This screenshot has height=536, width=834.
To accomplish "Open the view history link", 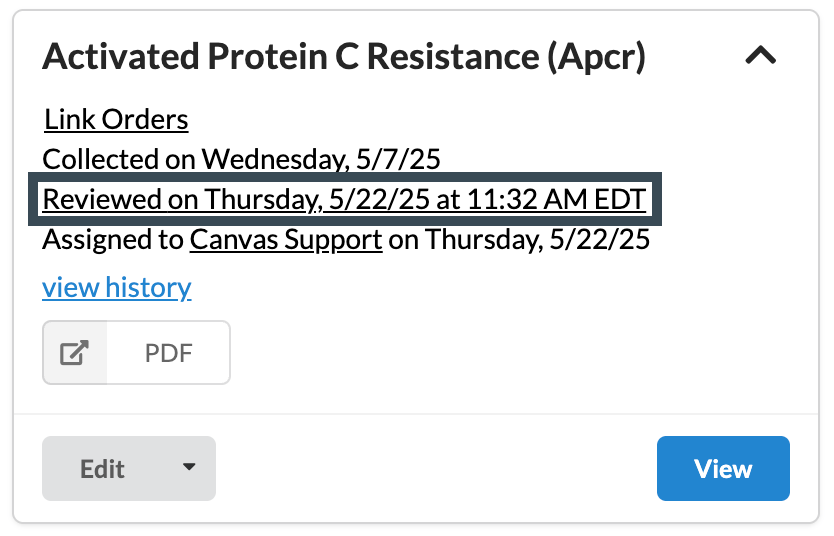I will point(117,288).
